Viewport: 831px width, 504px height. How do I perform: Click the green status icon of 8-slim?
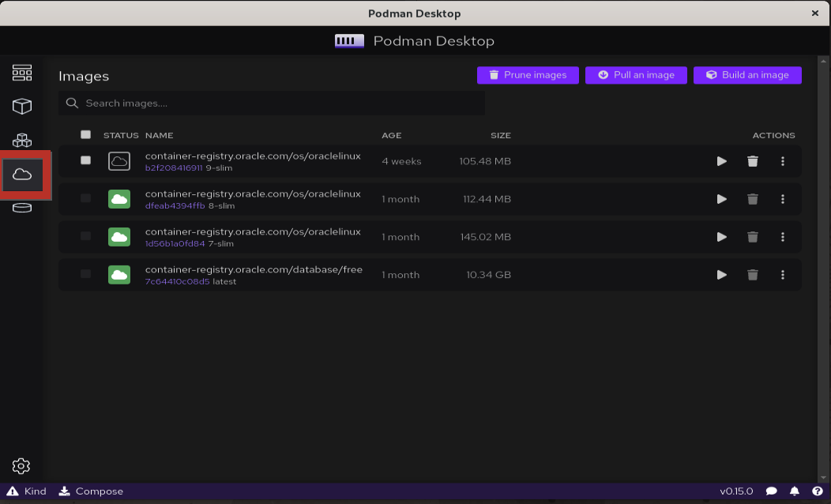119,199
